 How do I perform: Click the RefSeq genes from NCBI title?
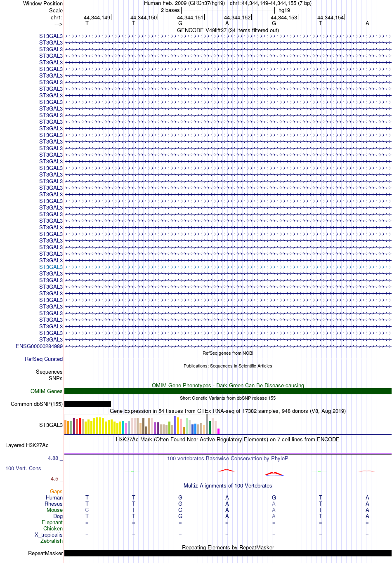point(228,353)
